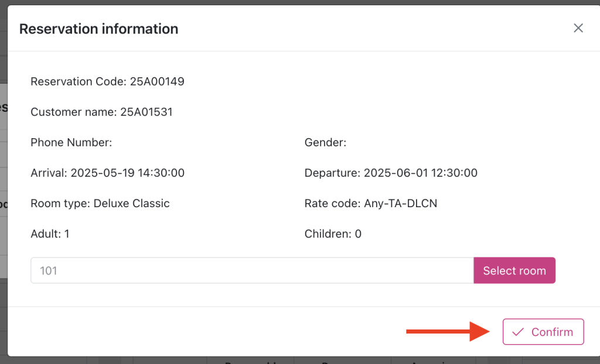Click the Select room button
This screenshot has width=600, height=364.
(x=514, y=270)
